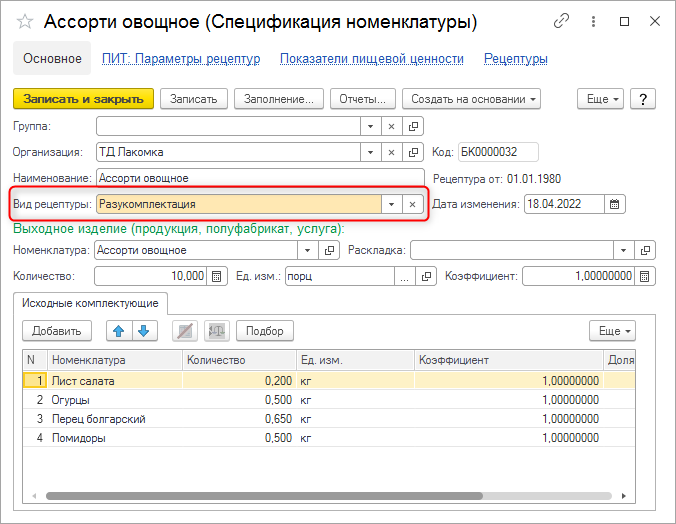Switch to Показатели пищевой ценности tab

pyautogui.click(x=371, y=59)
